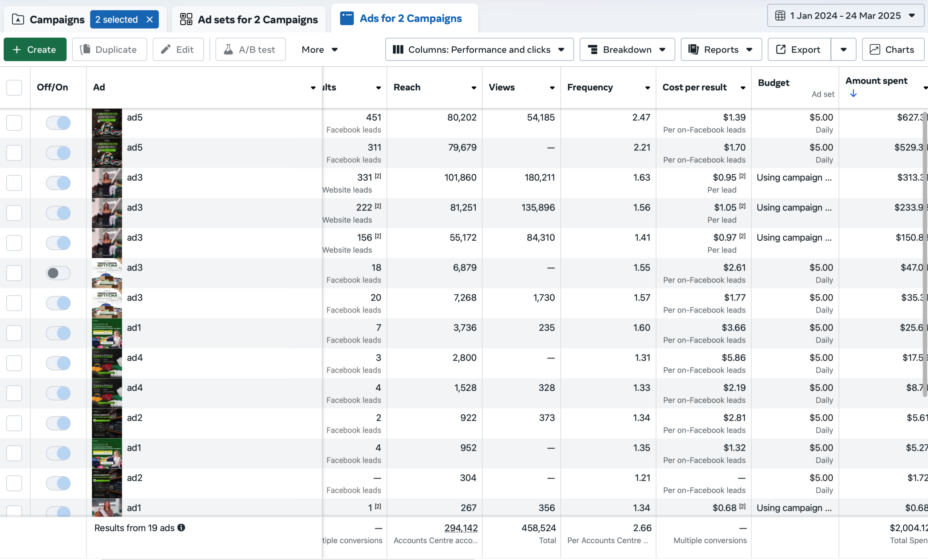The width and height of the screenshot is (928, 560).
Task: Click the Campaigns folder icon
Action: pos(18,19)
